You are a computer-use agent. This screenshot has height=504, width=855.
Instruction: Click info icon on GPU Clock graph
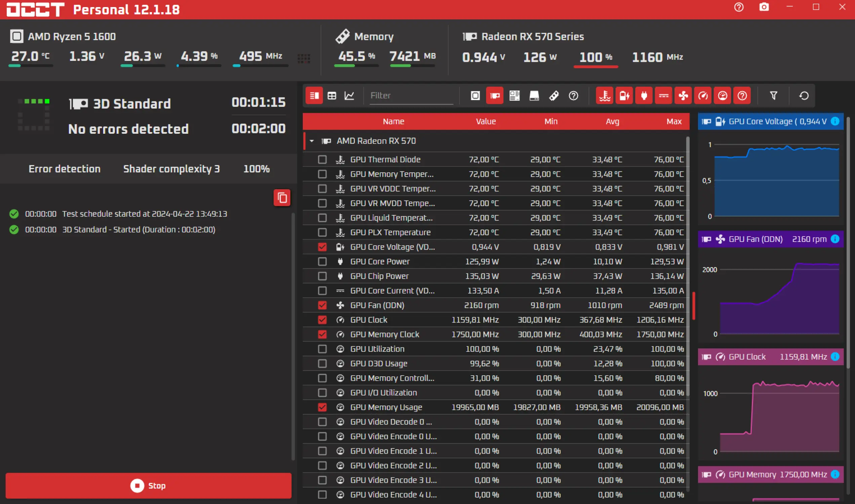(835, 356)
